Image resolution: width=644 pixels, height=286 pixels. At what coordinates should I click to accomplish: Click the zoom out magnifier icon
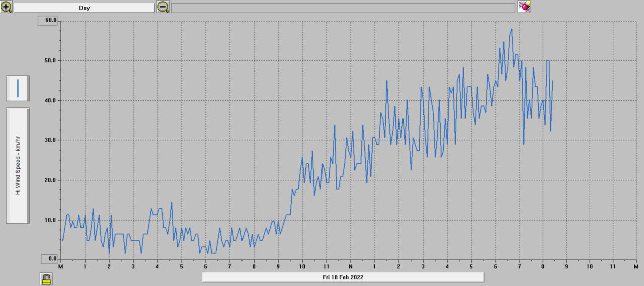[x=163, y=7]
